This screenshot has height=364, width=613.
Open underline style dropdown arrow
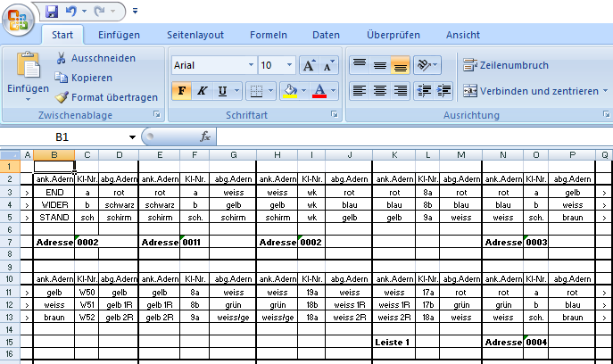pyautogui.click(x=237, y=91)
